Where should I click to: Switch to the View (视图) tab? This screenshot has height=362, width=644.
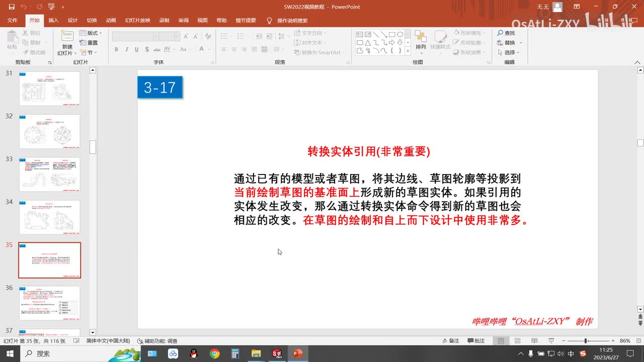(x=202, y=21)
